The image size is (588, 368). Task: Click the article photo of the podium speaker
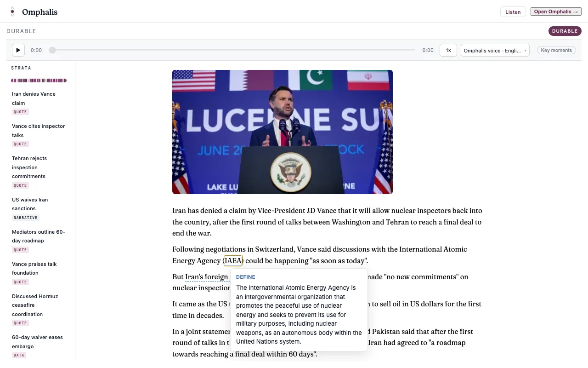tap(283, 132)
